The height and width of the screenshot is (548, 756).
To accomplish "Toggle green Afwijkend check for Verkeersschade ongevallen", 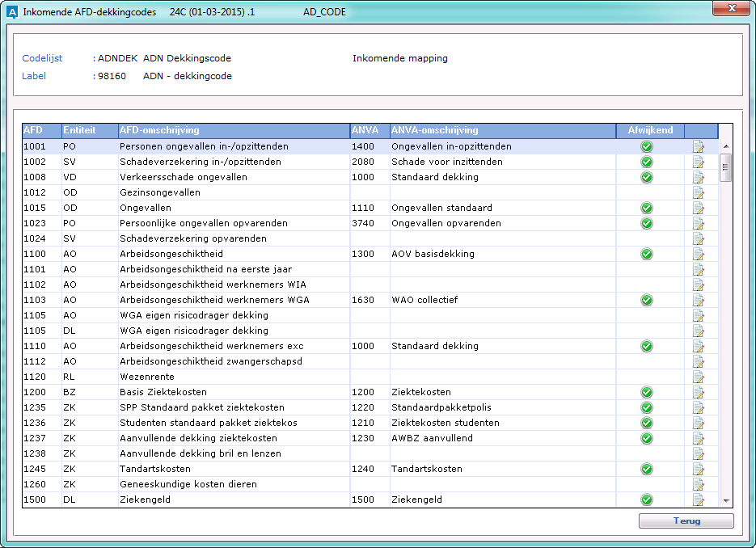I will coord(647,177).
